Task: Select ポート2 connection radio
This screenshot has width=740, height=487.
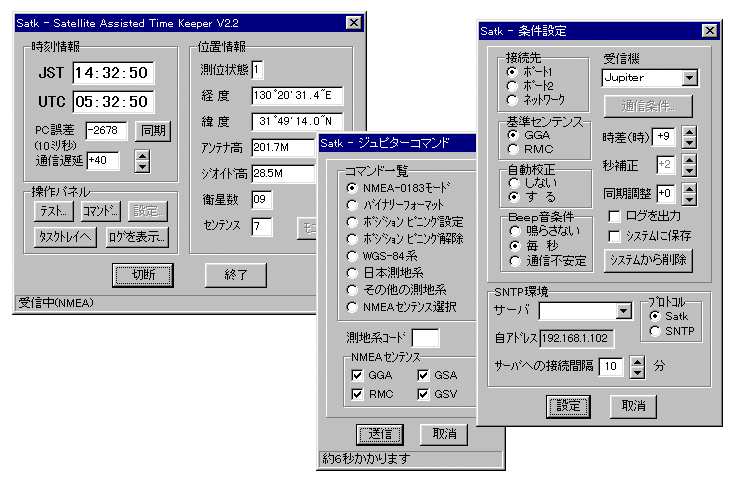Action: click(x=512, y=86)
